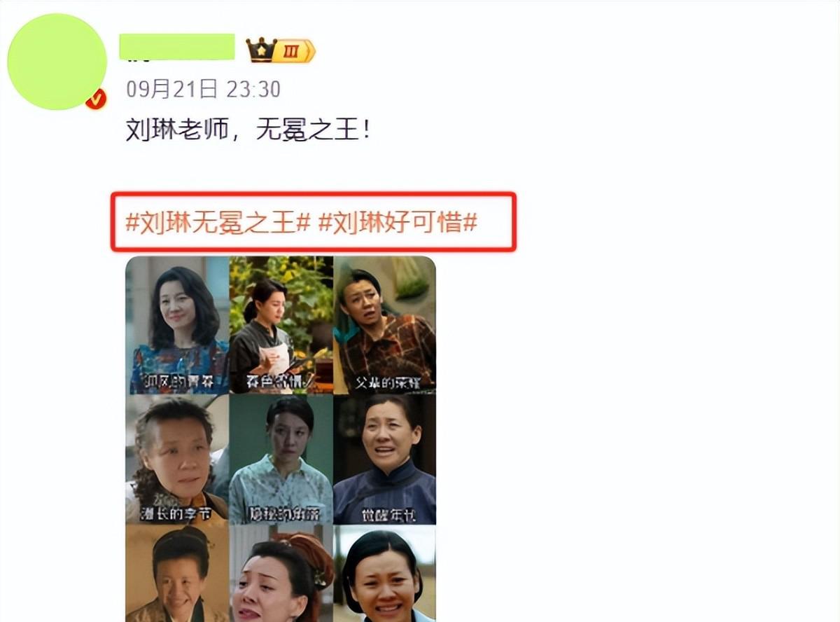Image resolution: width=840 pixels, height=622 pixels.
Task: Open the 森色奇情 garden photo thumbnail
Action: click(281, 325)
